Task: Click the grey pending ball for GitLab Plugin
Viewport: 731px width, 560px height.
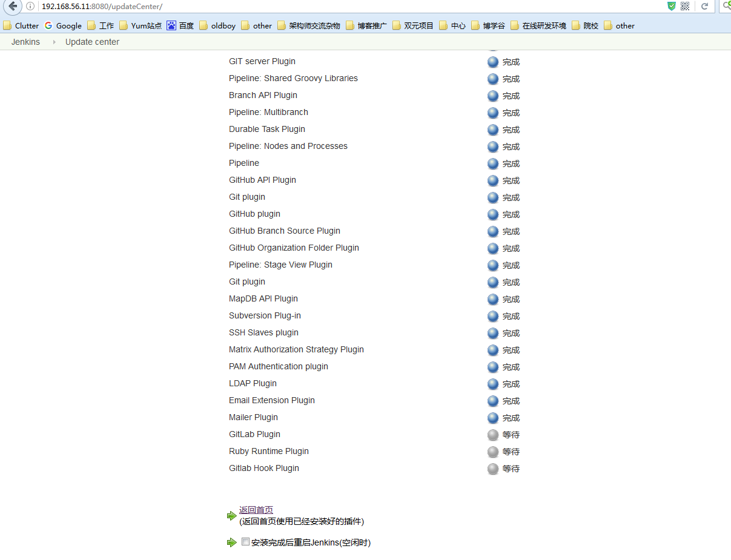Action: pyautogui.click(x=493, y=435)
